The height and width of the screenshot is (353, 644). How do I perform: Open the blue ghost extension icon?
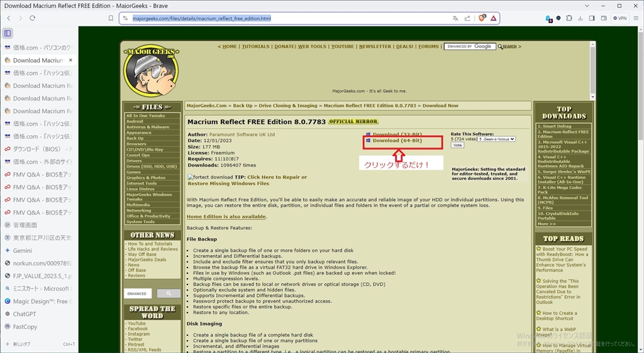coord(548,18)
